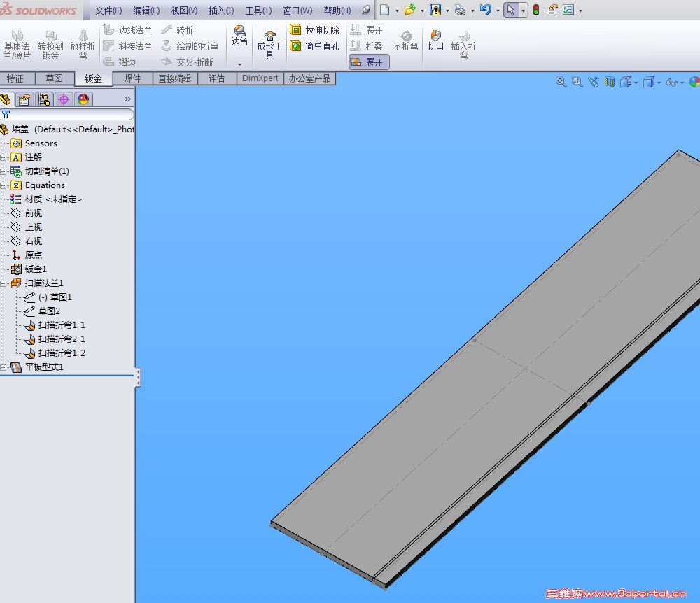Click the 不折弯 no bends tool
The height and width of the screenshot is (603, 700).
tap(405, 41)
